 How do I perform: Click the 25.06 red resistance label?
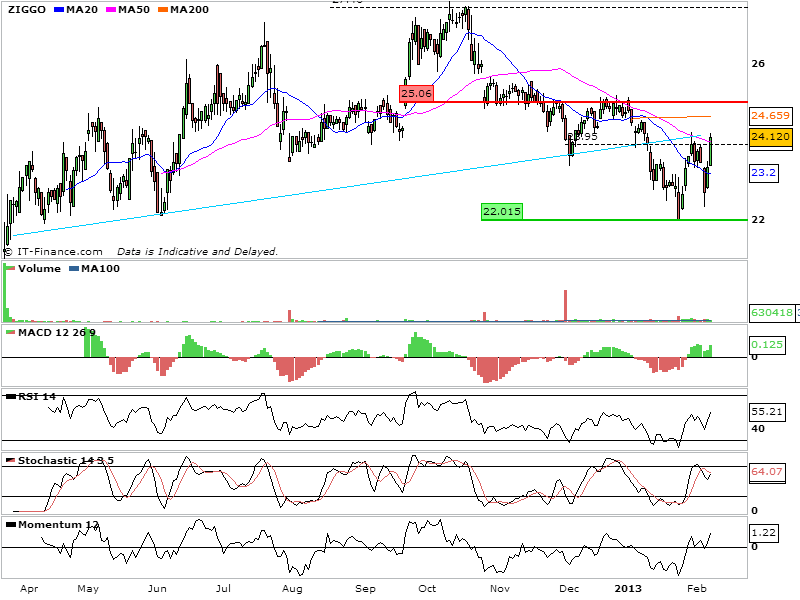(x=416, y=93)
